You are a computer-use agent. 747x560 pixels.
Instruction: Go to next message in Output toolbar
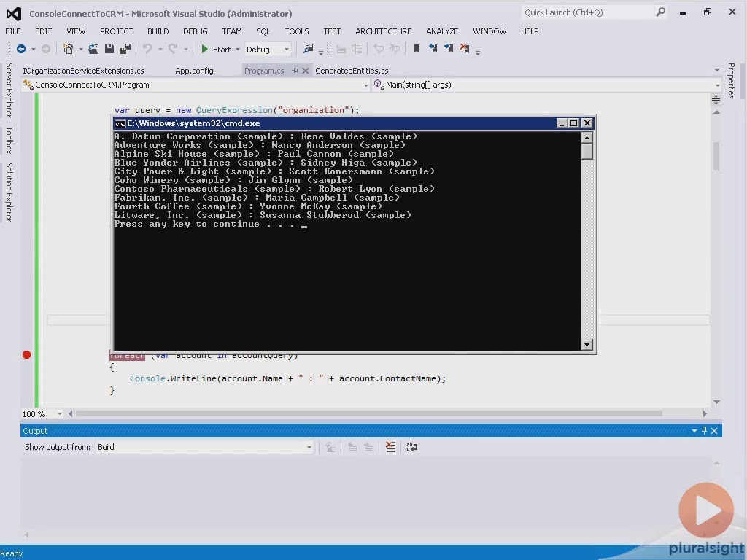pos(368,447)
